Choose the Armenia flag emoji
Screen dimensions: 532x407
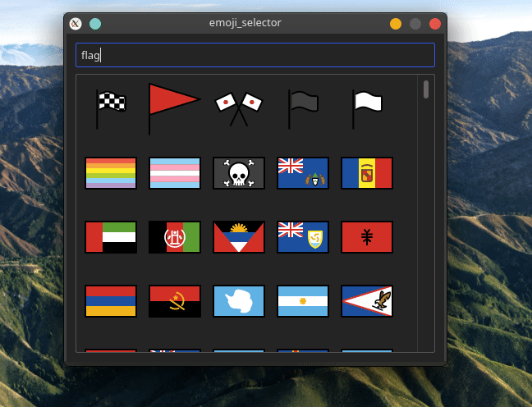click(x=111, y=301)
